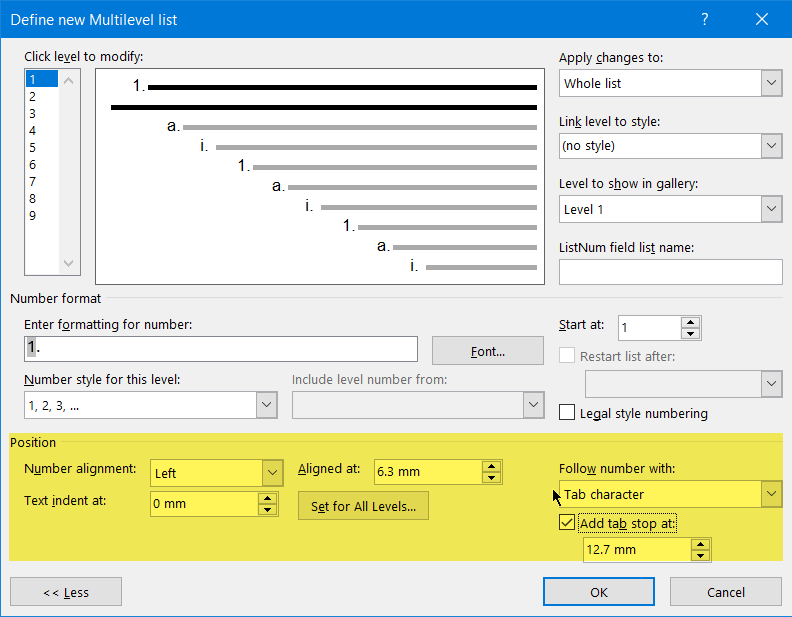This screenshot has width=792, height=617.
Task: Open the Apply changes to dropdown
Action: coord(771,82)
